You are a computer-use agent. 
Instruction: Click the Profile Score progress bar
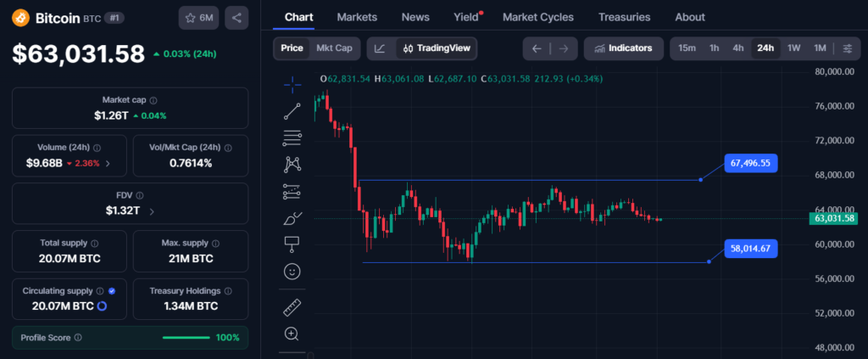click(x=186, y=338)
